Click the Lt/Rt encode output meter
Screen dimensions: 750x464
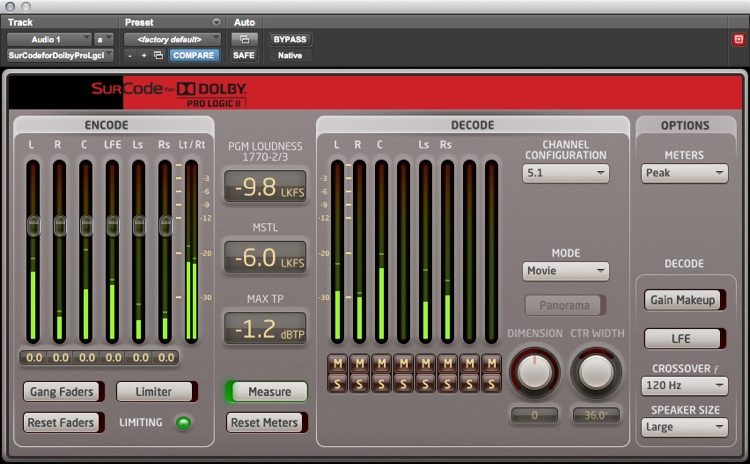tap(191, 252)
